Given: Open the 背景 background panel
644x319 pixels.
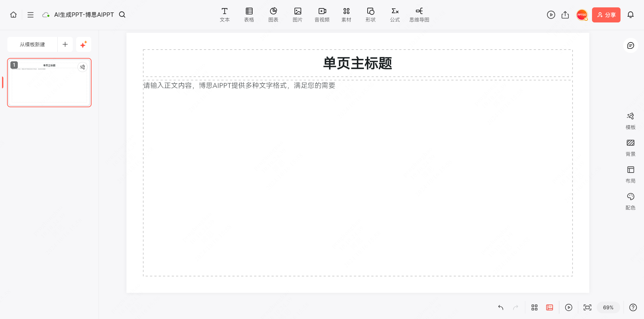Looking at the screenshot, I should 631,148.
